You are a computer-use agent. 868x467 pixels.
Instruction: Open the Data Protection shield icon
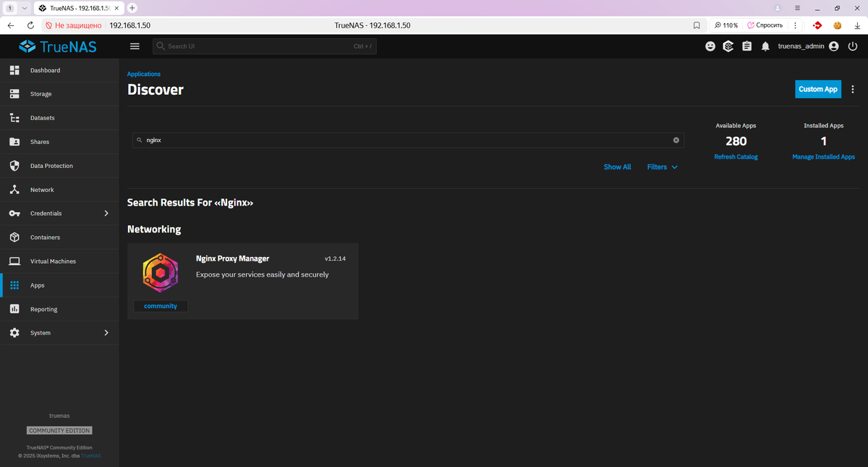14,166
